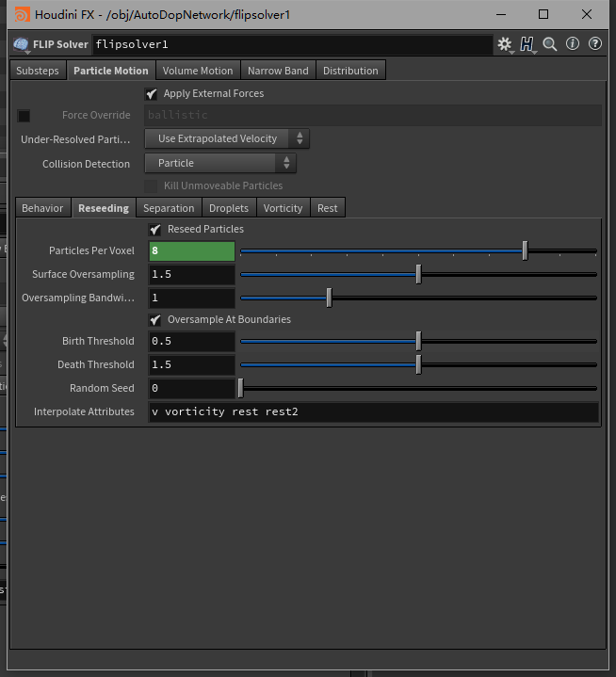616x677 pixels.
Task: Click the Random Seed value field
Action: (192, 388)
